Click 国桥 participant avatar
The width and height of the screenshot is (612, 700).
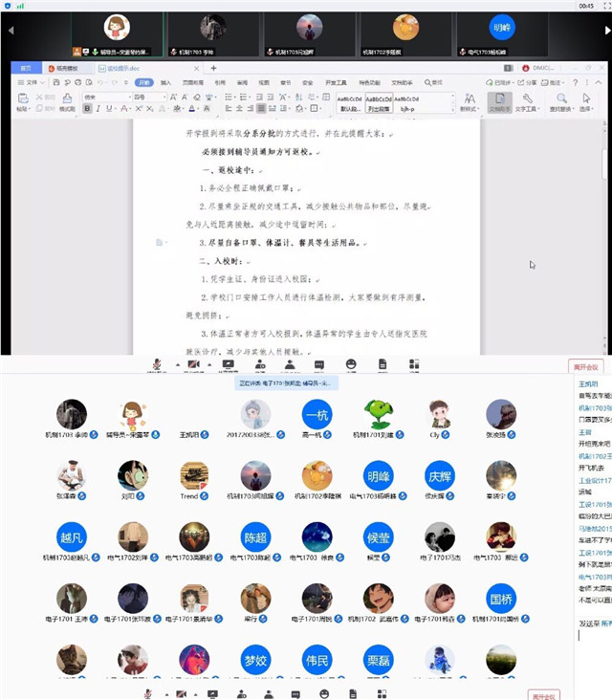click(x=501, y=599)
